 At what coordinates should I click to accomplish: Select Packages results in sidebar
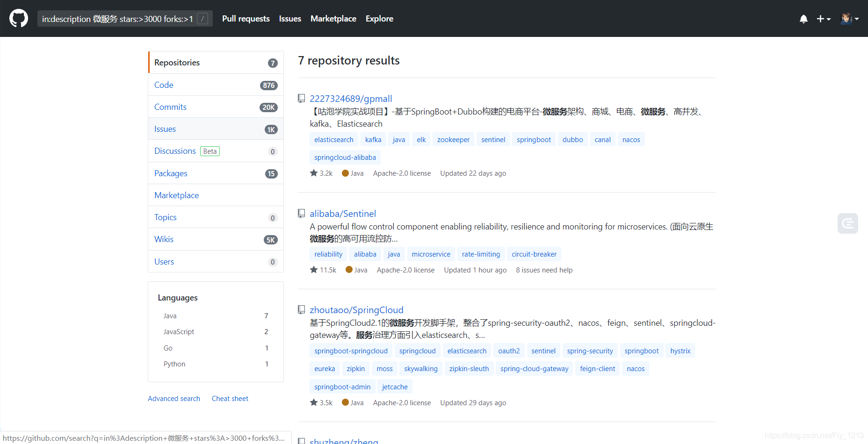216,173
